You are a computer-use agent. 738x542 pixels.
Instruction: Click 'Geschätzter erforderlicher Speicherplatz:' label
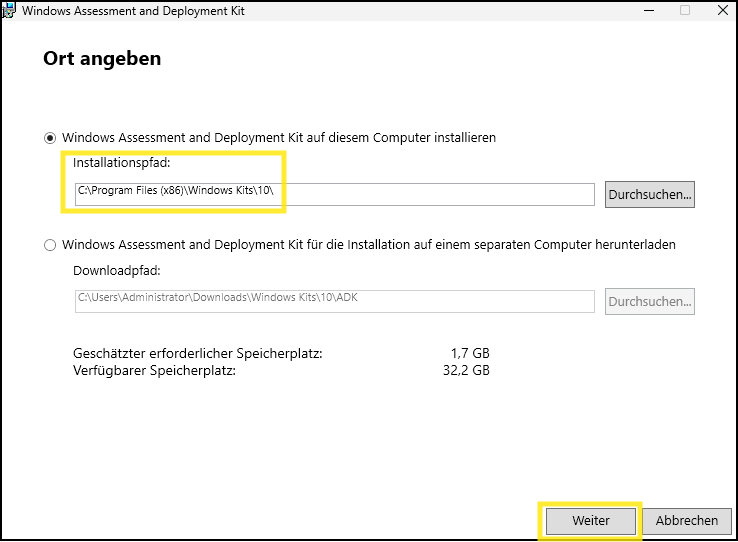(x=198, y=353)
